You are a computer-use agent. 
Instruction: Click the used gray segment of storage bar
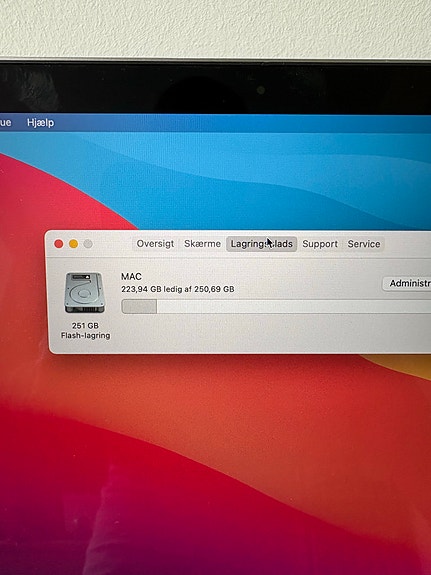[139, 307]
